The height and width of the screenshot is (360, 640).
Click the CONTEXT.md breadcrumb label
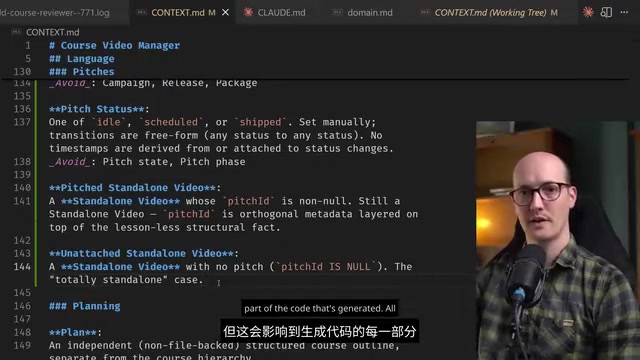(x=53, y=32)
